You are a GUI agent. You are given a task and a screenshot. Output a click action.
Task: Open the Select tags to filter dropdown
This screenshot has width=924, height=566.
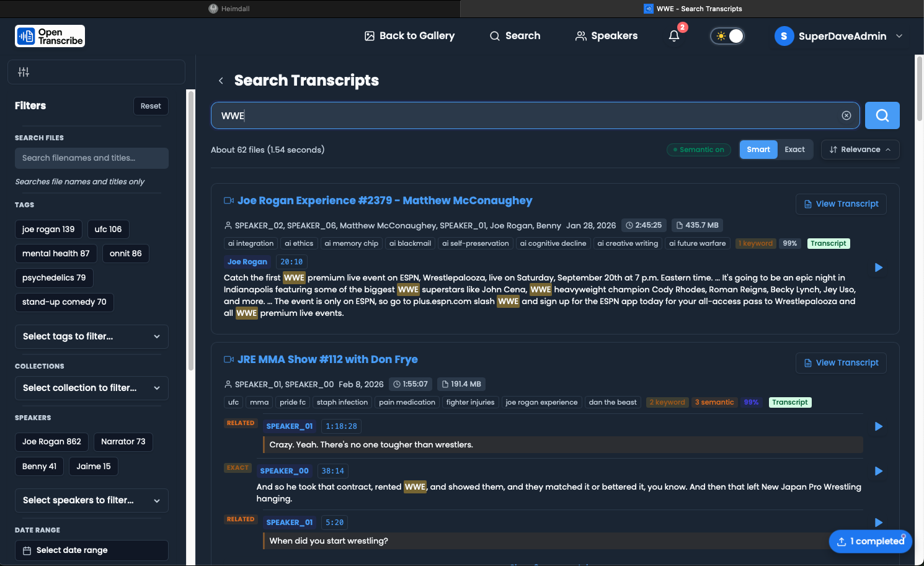click(92, 336)
